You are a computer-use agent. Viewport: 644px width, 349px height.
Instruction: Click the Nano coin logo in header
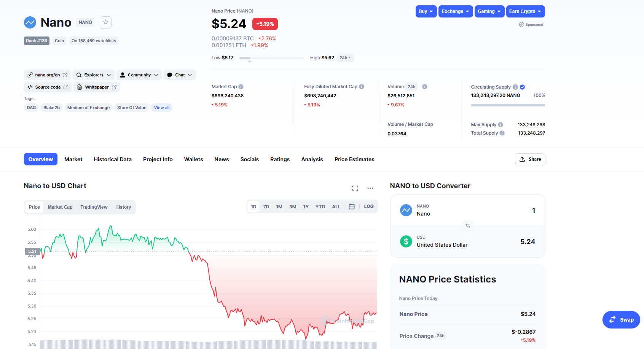(x=30, y=22)
